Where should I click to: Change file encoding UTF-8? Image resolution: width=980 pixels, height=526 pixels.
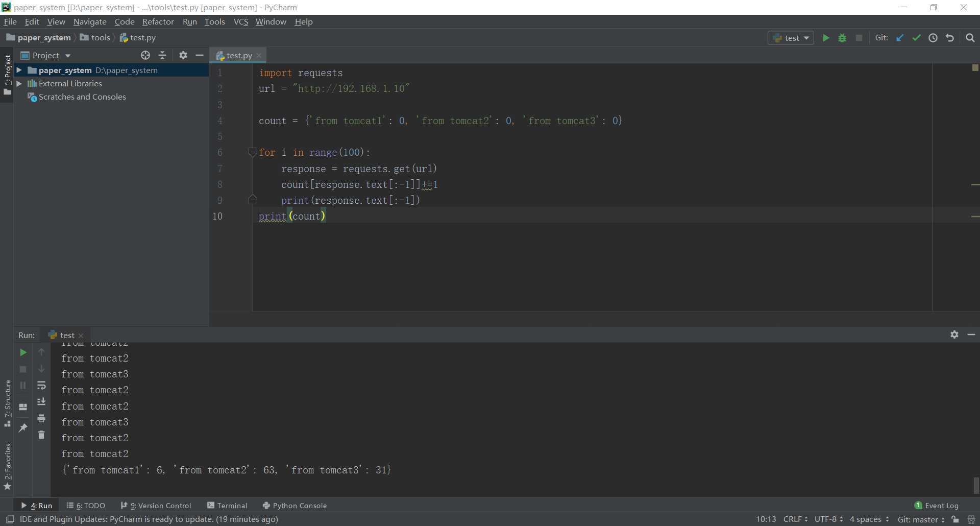(x=828, y=519)
